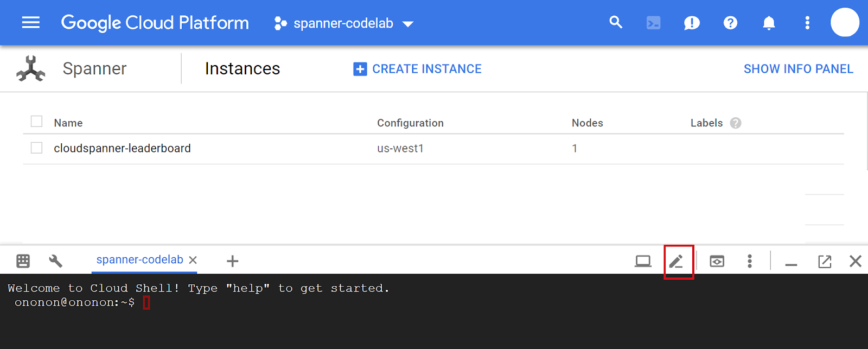Open the help question mark icon
This screenshot has width=868, height=349.
click(730, 23)
